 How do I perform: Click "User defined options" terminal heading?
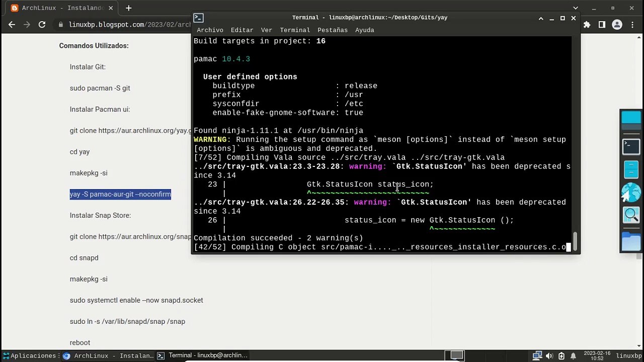250,77
